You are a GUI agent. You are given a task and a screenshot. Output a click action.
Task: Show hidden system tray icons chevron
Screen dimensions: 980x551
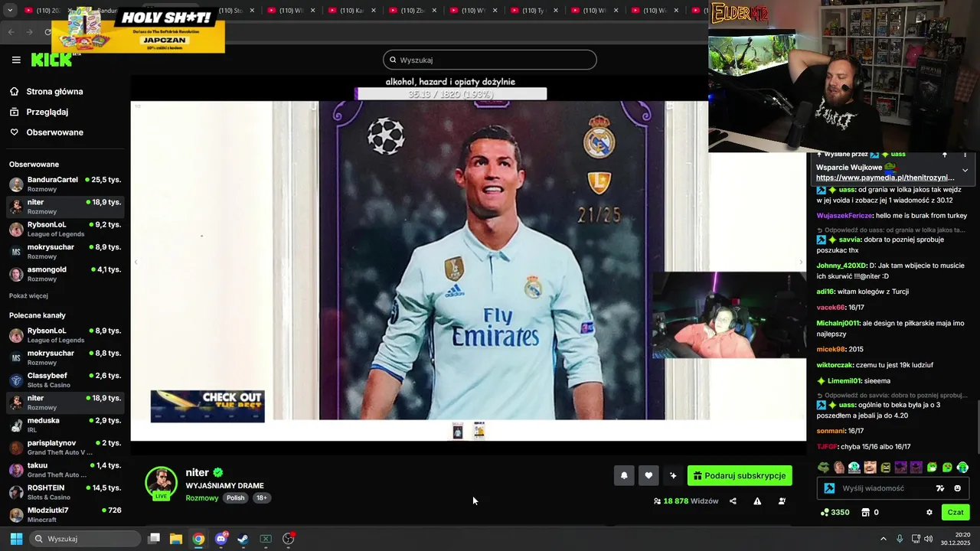883,539
